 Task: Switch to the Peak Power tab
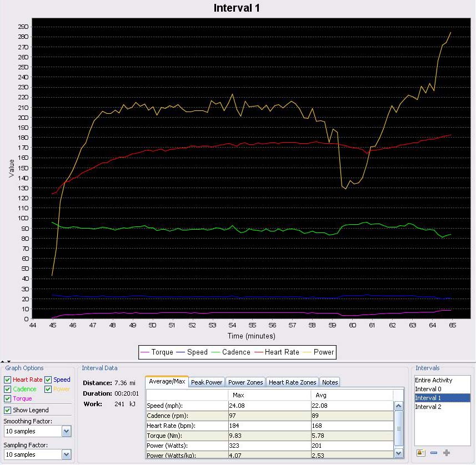pyautogui.click(x=206, y=382)
